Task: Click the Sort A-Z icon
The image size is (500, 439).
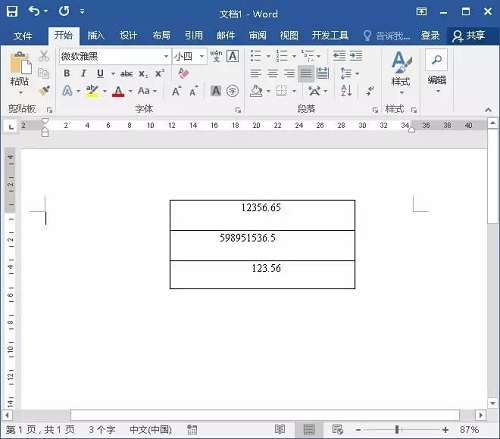Action: (346, 91)
